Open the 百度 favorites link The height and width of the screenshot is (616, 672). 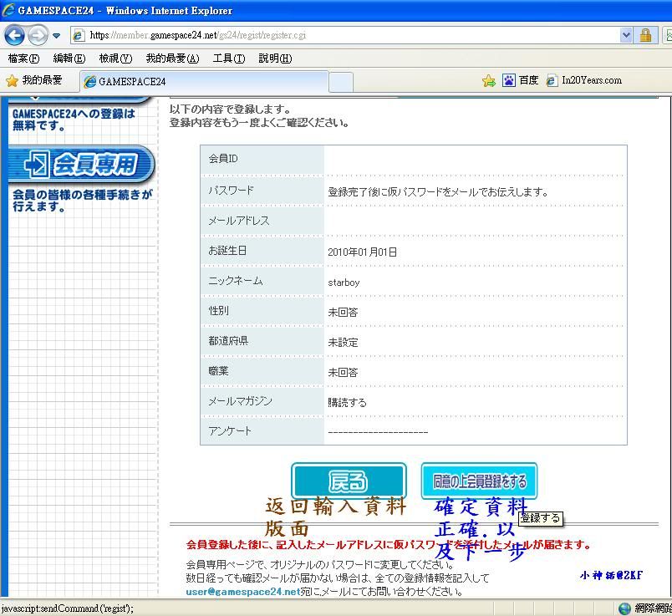(x=521, y=81)
